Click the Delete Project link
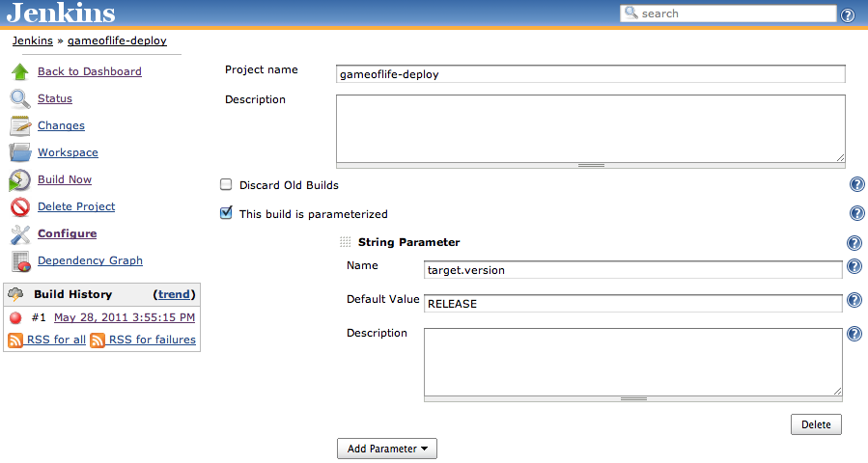Viewport: 868px width, 463px height. point(76,206)
